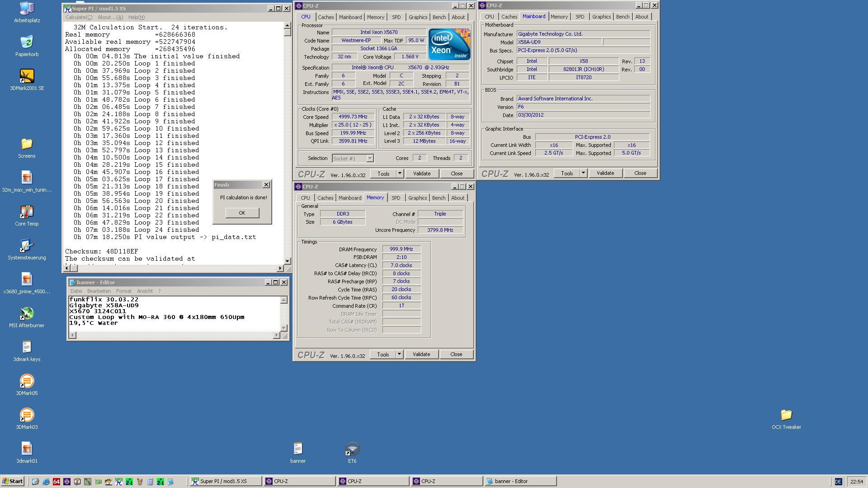868x488 pixels.
Task: Click Super PI vertical scrollbar down arrow
Action: point(287,261)
